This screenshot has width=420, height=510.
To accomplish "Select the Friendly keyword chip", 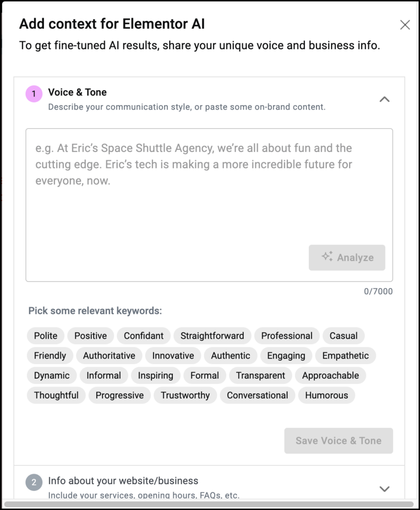I will (50, 356).
